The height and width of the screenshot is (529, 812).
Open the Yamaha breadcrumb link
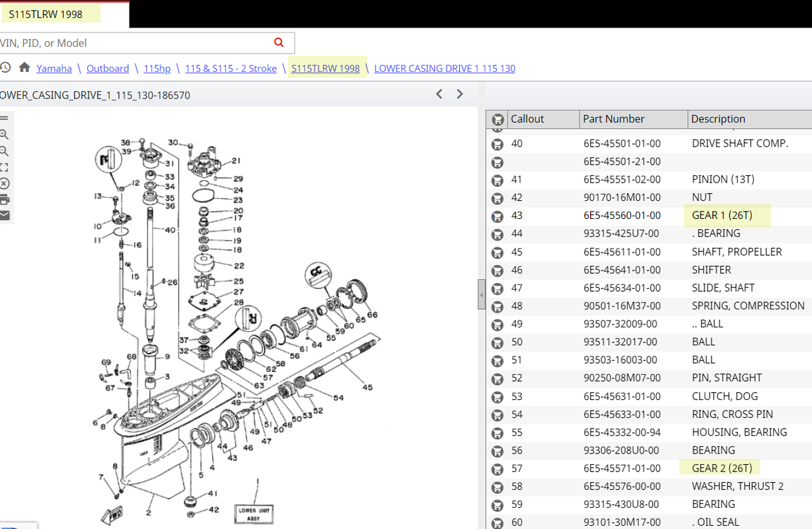click(x=54, y=68)
